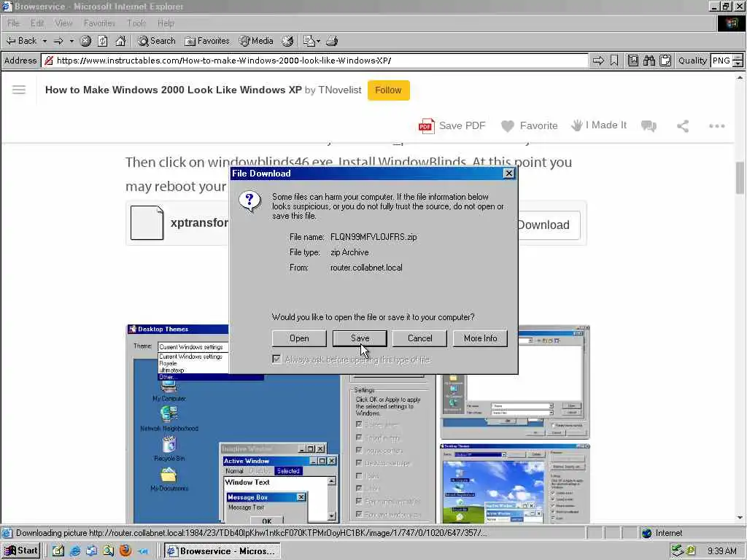747x560 pixels.
Task: Open Outlook Express quick launch icon
Action: [91, 551]
